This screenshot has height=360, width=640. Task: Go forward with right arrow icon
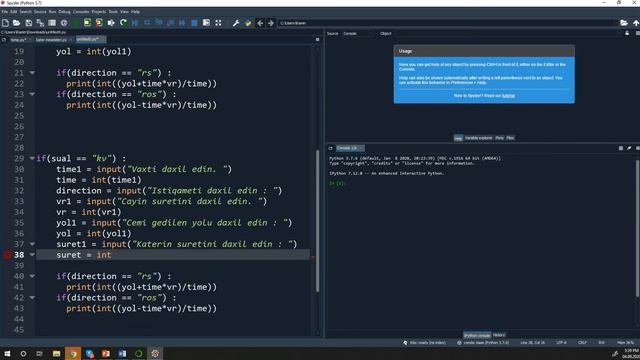271,23
